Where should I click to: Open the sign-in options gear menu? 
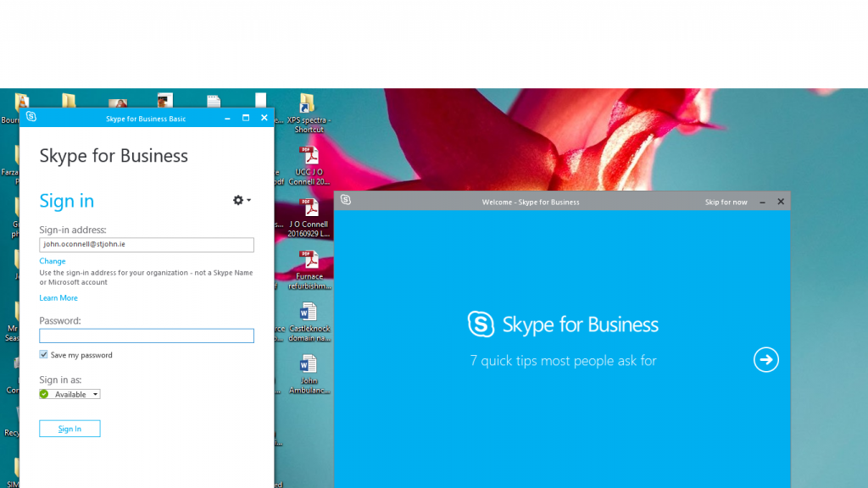(242, 200)
